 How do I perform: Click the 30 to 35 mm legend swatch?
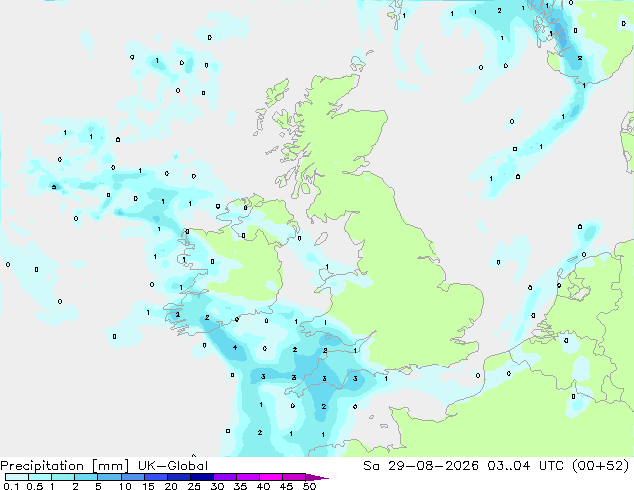point(224,477)
